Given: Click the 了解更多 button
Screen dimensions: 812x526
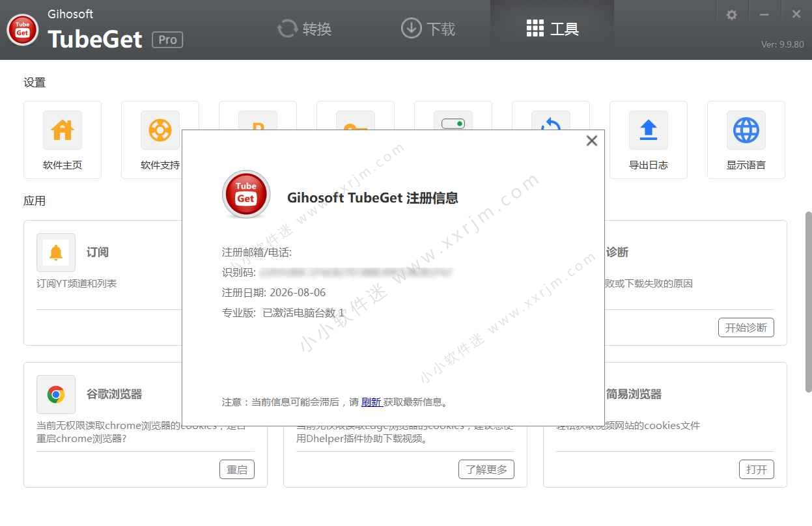Looking at the screenshot, I should click(486, 469).
